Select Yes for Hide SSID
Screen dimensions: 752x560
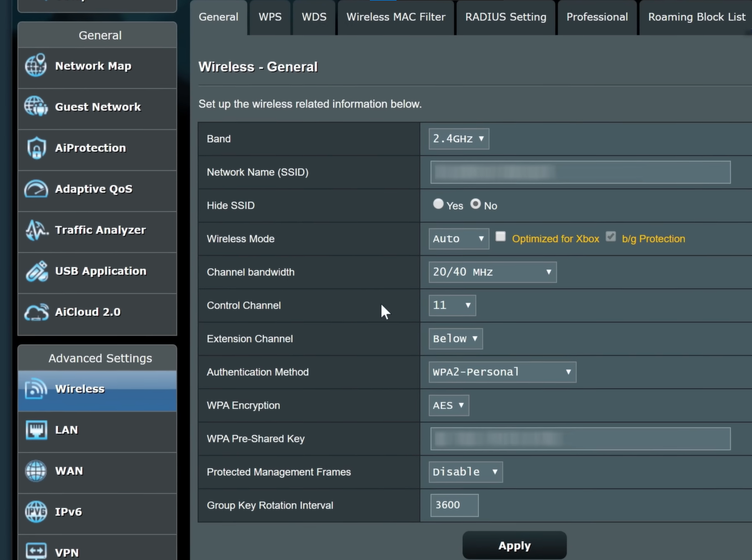(438, 204)
